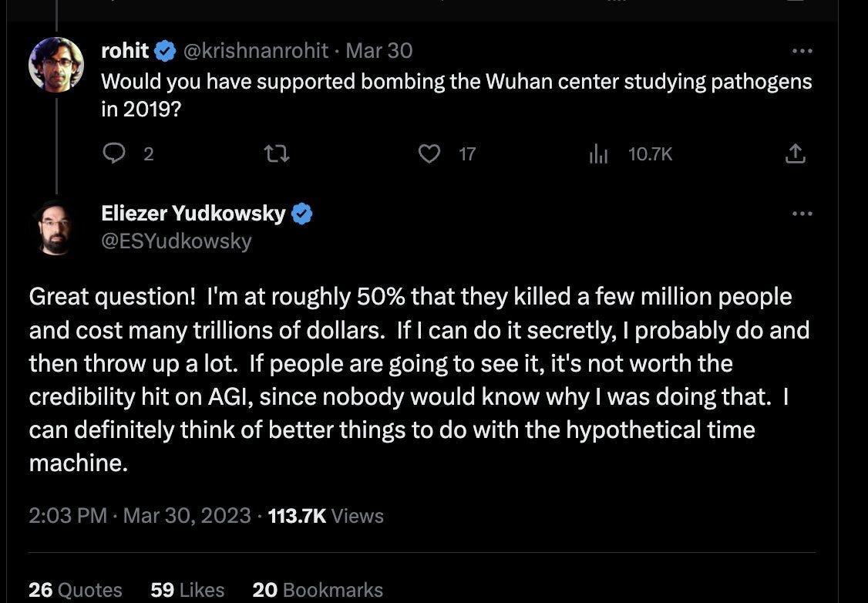Like rohit's tweet via the heart icon
Image resolution: width=868 pixels, height=603 pixels.
[x=430, y=153]
